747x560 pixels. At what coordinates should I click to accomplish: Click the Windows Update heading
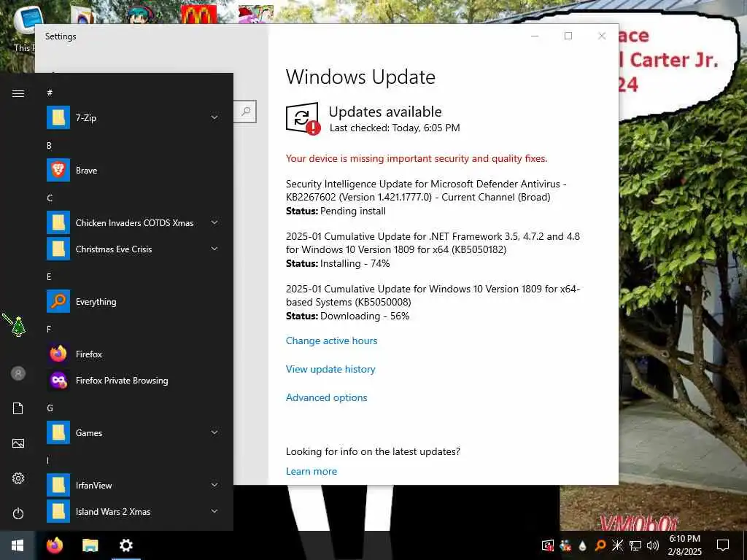[360, 77]
